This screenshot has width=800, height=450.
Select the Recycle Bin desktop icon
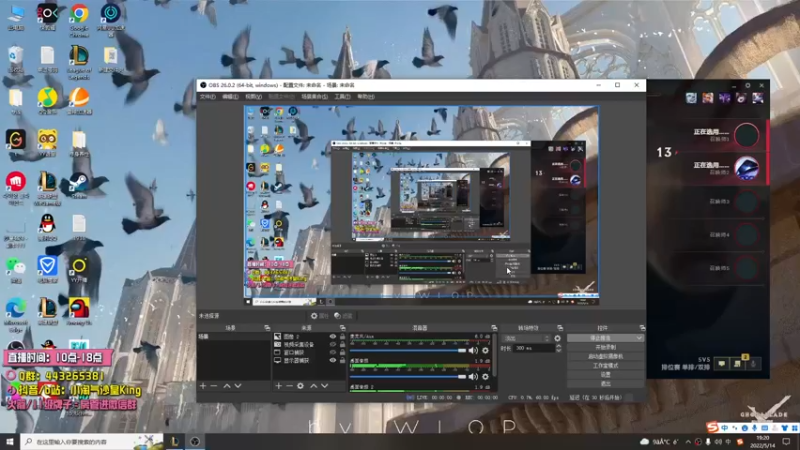(x=16, y=59)
